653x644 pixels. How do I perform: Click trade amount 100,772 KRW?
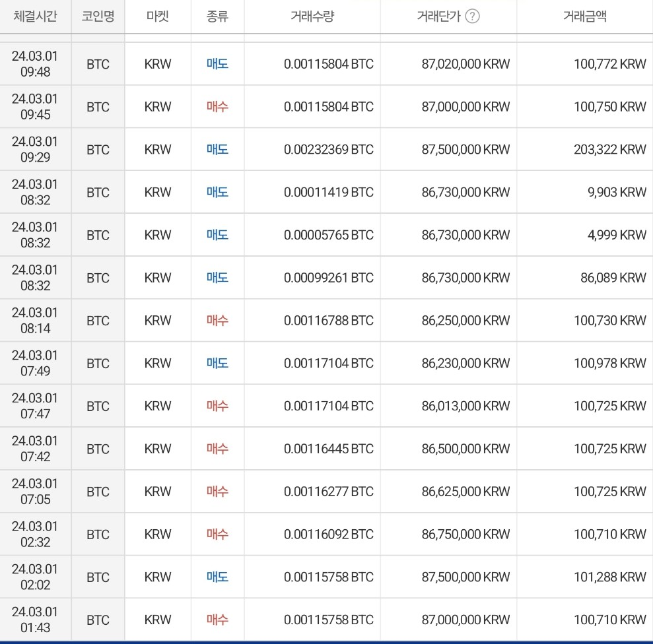click(609, 64)
